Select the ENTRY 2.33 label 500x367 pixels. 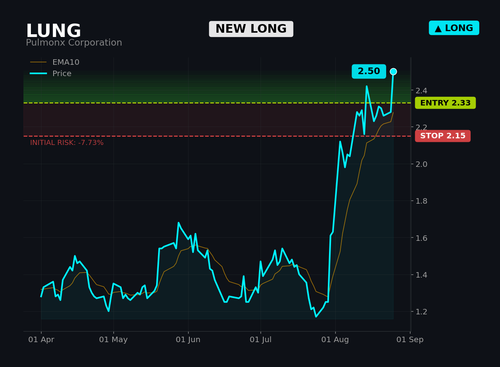(445, 103)
